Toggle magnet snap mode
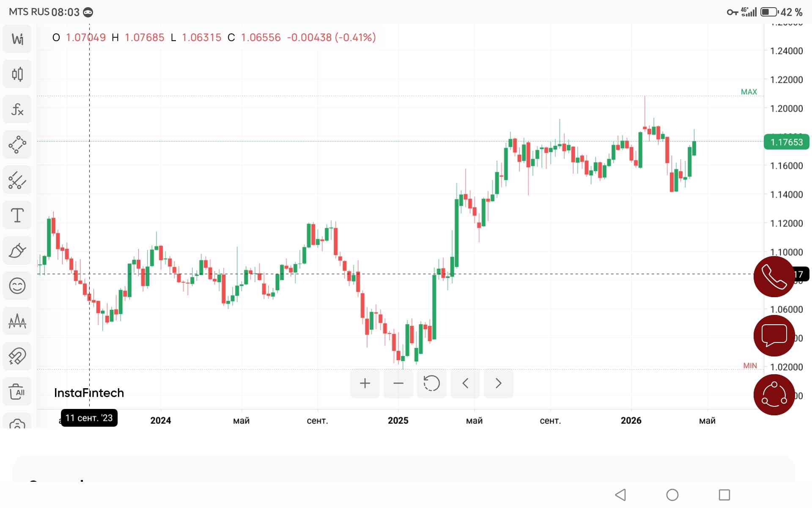This screenshot has height=508, width=812. pyautogui.click(x=17, y=356)
